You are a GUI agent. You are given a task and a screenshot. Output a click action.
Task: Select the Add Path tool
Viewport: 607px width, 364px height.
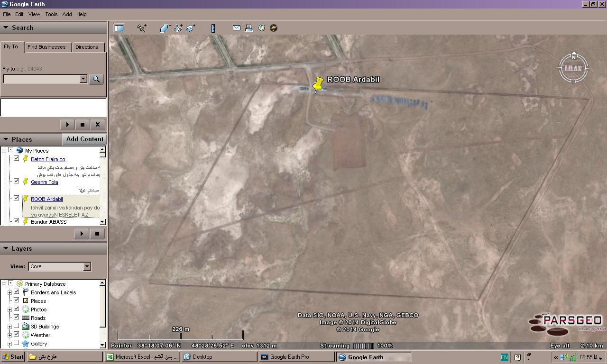178,28
